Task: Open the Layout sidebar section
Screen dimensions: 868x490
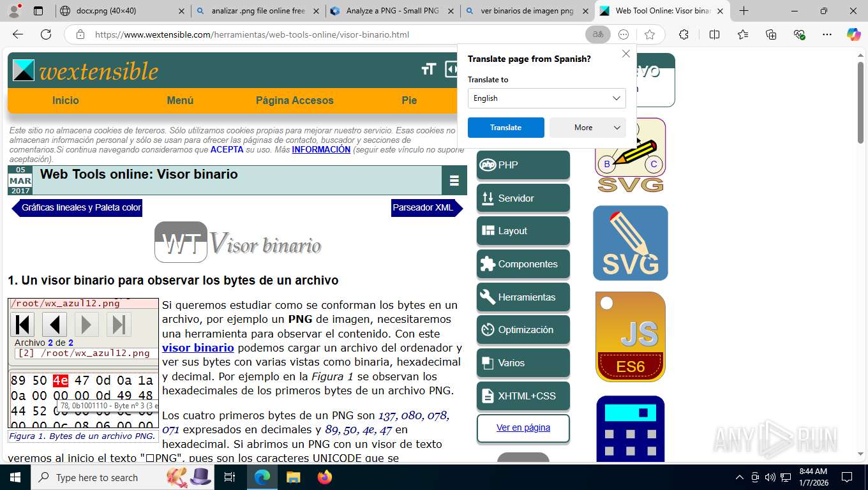Action: coord(523,231)
